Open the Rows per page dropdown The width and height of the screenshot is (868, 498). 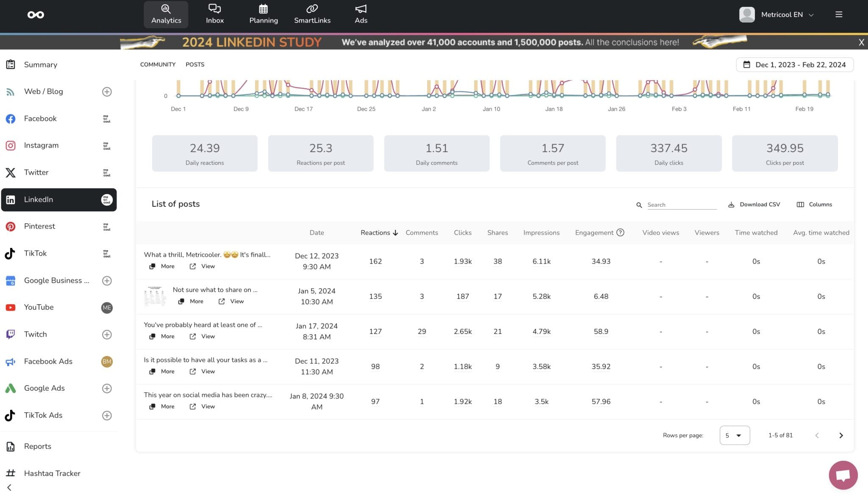[x=734, y=435]
